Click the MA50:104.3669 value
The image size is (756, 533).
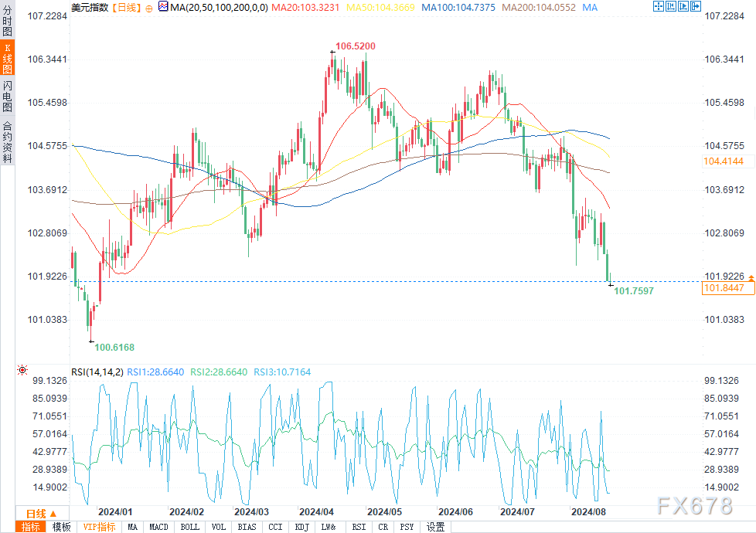pyautogui.click(x=380, y=8)
